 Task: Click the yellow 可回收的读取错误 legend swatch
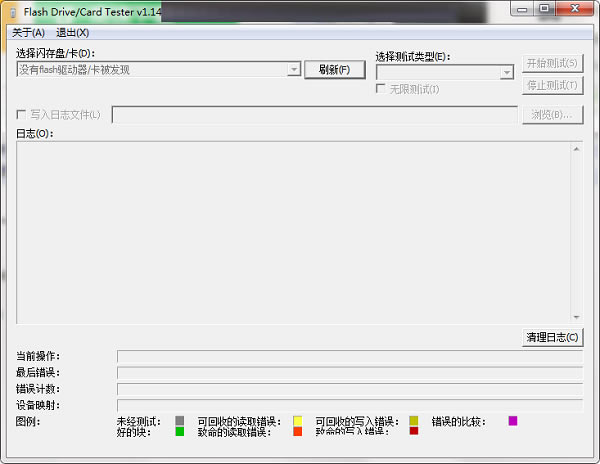[x=297, y=421]
